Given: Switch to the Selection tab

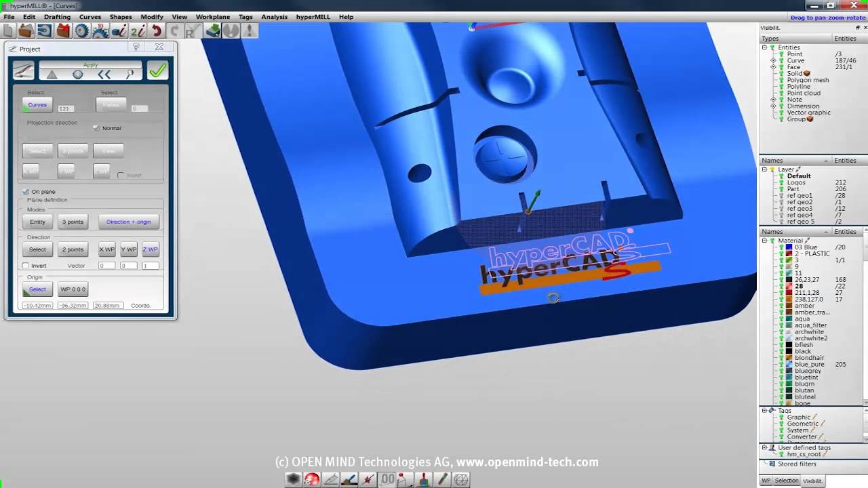Looking at the screenshot, I should 787,481.
